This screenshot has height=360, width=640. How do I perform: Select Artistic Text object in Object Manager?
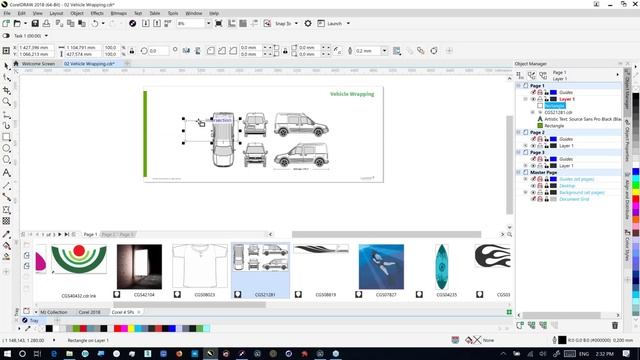tap(582, 119)
